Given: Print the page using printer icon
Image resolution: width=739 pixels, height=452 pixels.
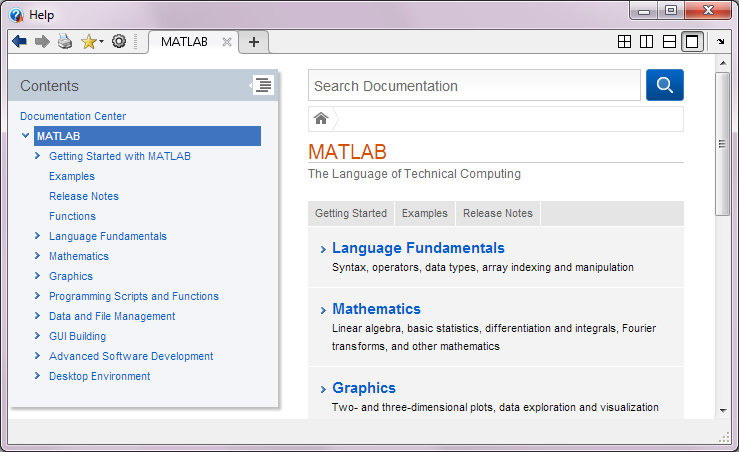Looking at the screenshot, I should coord(65,41).
